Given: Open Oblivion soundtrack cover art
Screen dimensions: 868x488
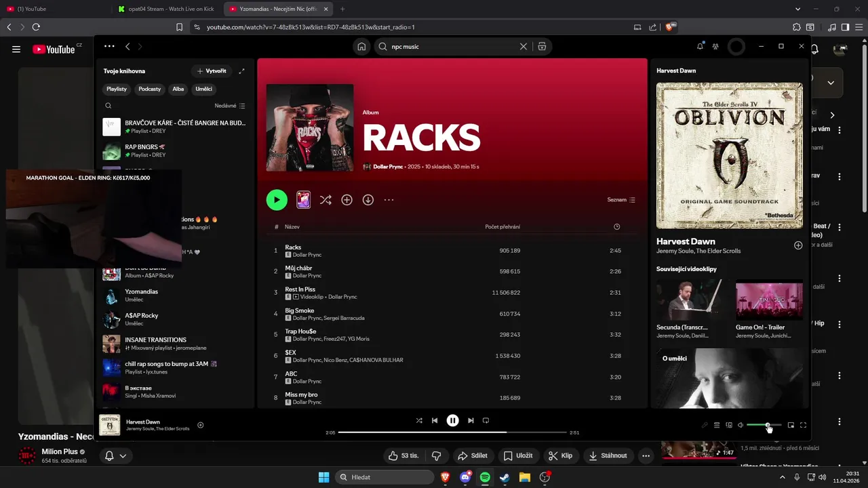Looking at the screenshot, I should click(730, 156).
